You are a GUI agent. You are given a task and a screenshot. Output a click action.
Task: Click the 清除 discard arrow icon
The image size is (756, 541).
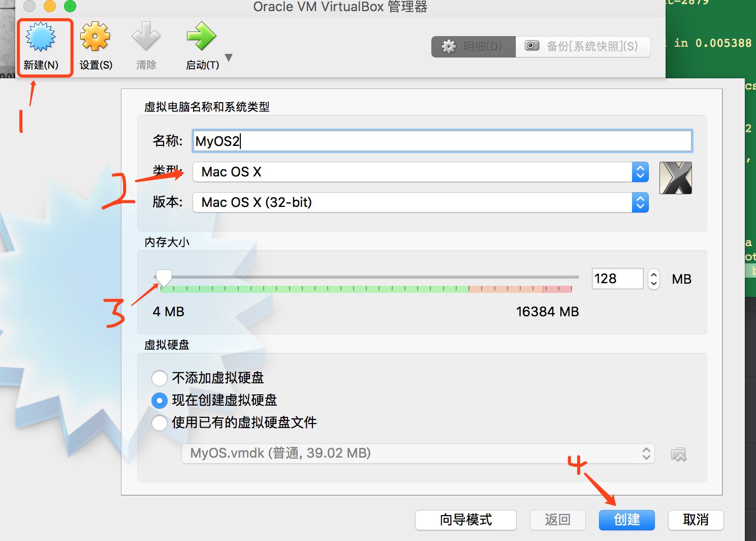tap(146, 37)
